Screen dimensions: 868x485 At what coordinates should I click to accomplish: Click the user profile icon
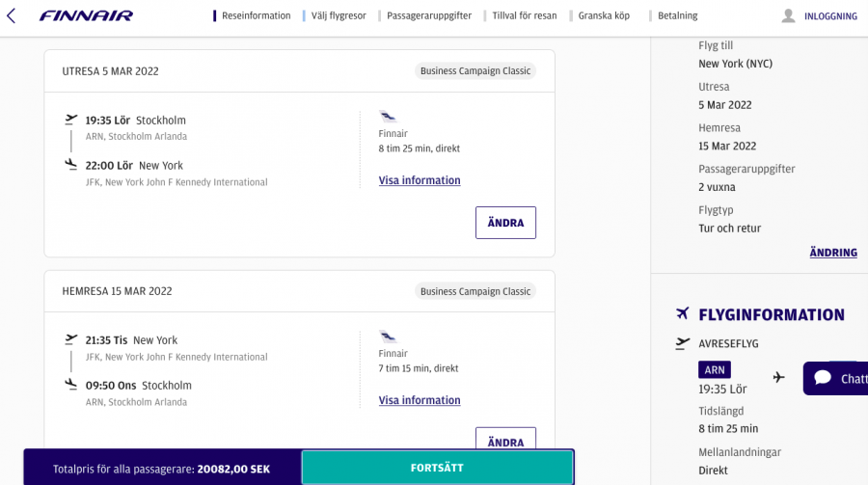pos(788,15)
